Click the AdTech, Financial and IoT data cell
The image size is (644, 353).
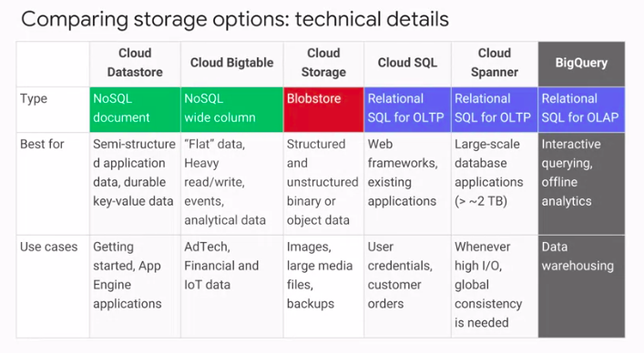[231, 287]
